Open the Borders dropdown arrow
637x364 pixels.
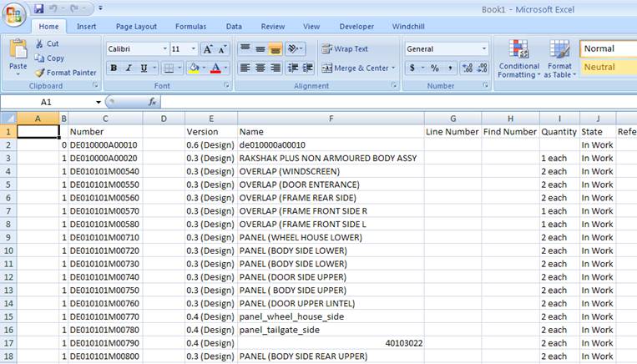(179, 68)
